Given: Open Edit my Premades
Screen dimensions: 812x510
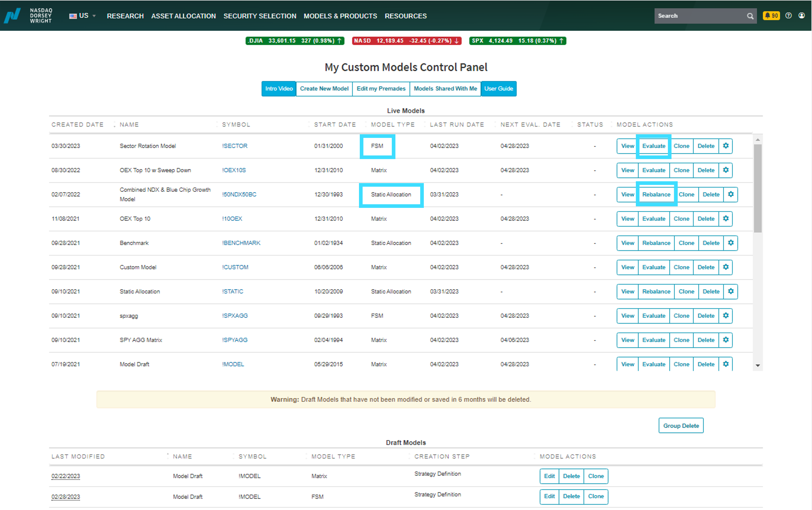Looking at the screenshot, I should pos(381,88).
